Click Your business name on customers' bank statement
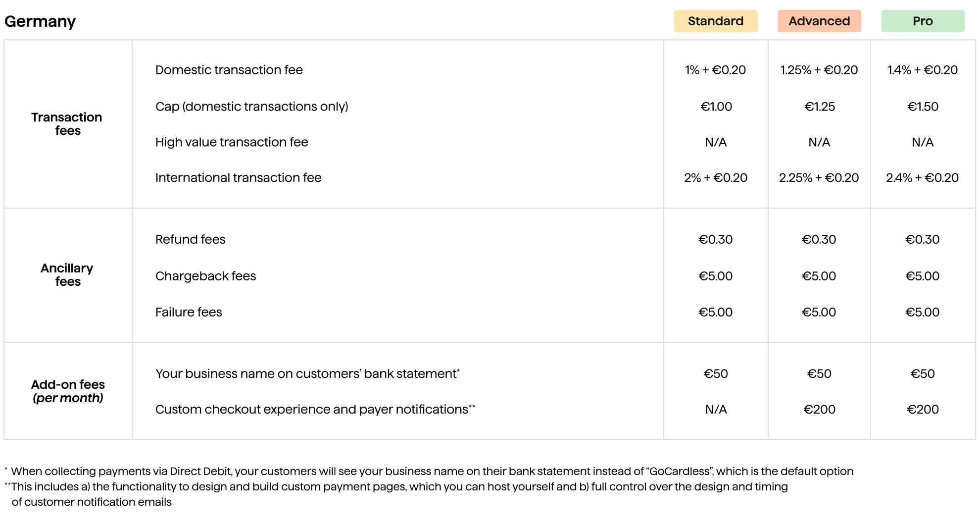Image resolution: width=980 pixels, height=531 pixels. point(307,374)
